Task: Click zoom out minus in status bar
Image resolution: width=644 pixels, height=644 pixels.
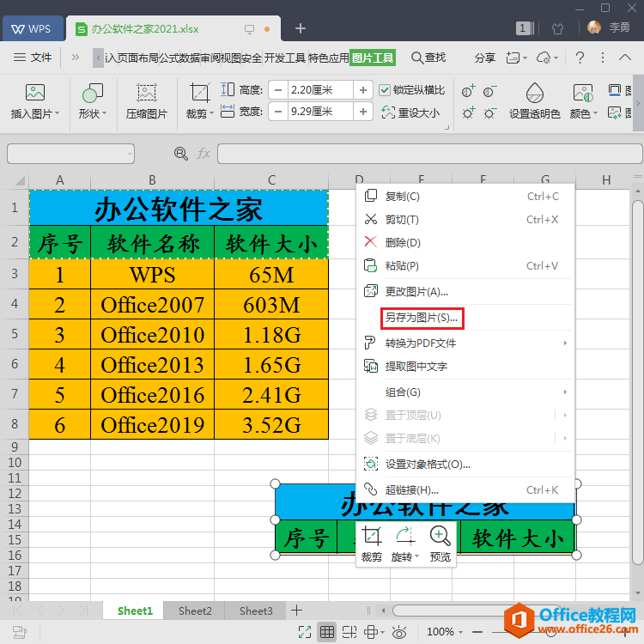Action: pos(477,632)
